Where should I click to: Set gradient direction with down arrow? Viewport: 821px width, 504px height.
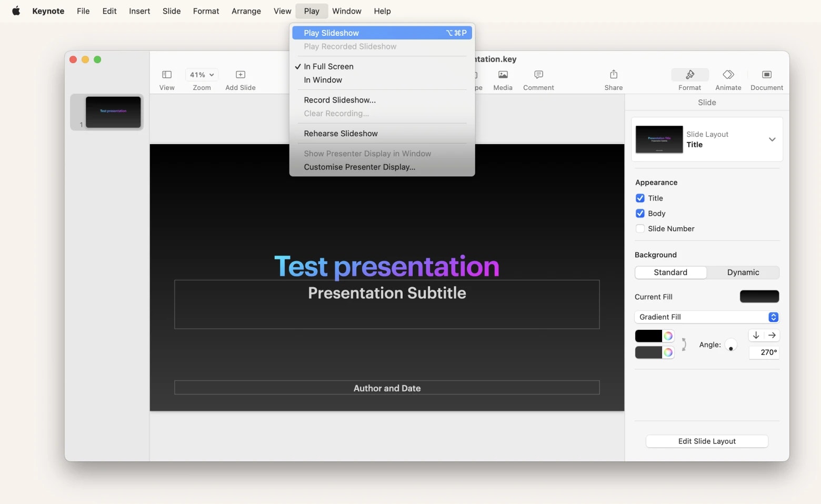[x=756, y=335]
